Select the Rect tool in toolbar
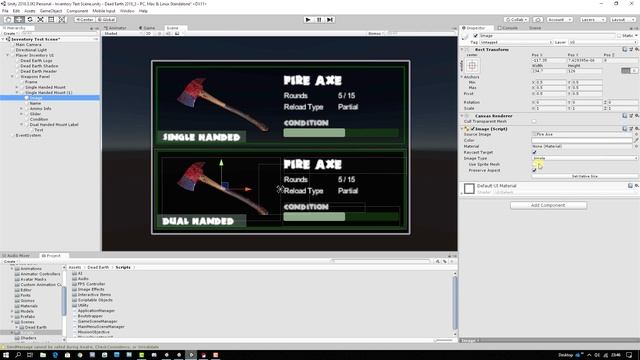The width and height of the screenshot is (640, 360). 51,19
